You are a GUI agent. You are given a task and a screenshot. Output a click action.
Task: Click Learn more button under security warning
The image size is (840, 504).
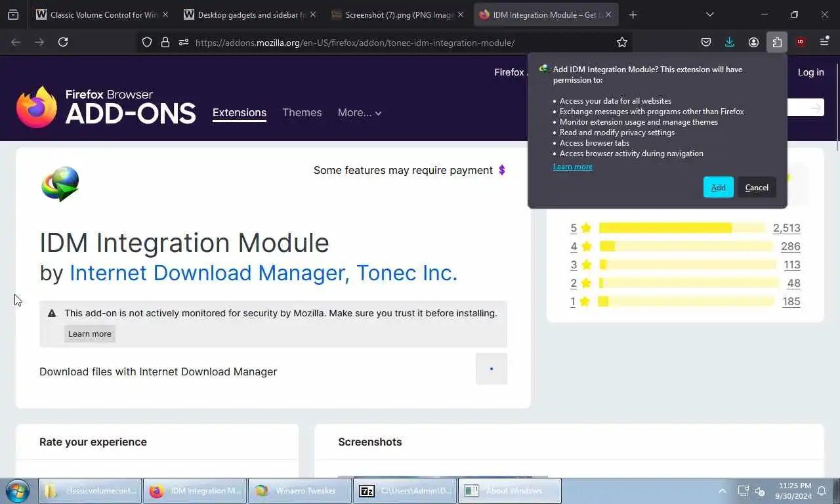pos(90,333)
